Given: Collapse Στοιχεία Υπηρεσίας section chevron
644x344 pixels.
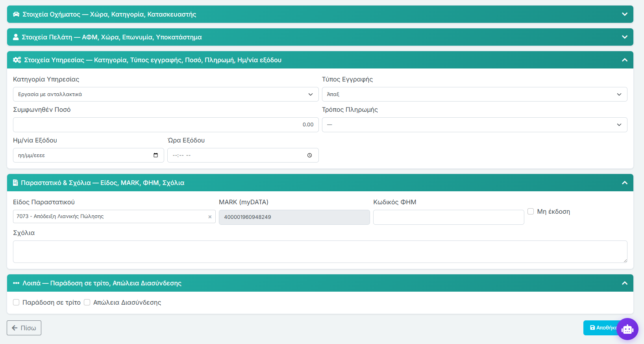Looking at the screenshot, I should tap(625, 60).
